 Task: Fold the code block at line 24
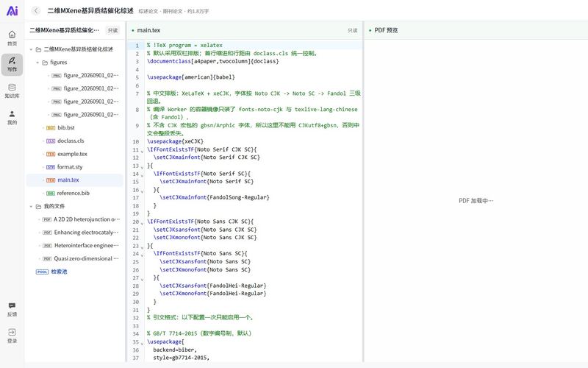pos(142,255)
